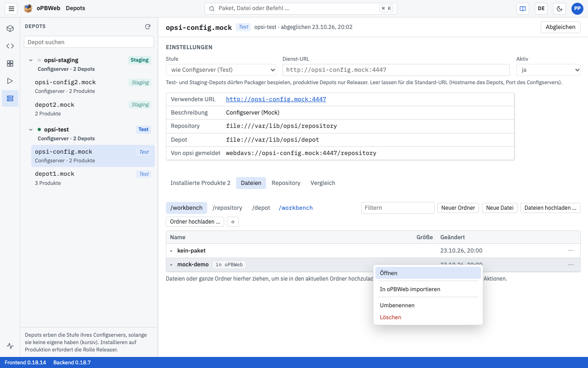Open the PP user avatar menu
This screenshot has height=368, width=588.
tap(577, 8)
